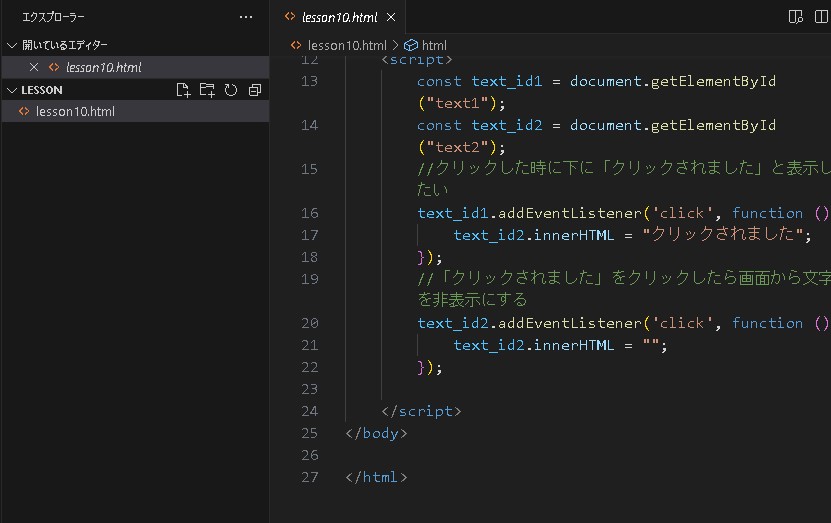831x523 pixels.
Task: Collapse all folders in the explorer
Action: click(x=255, y=90)
